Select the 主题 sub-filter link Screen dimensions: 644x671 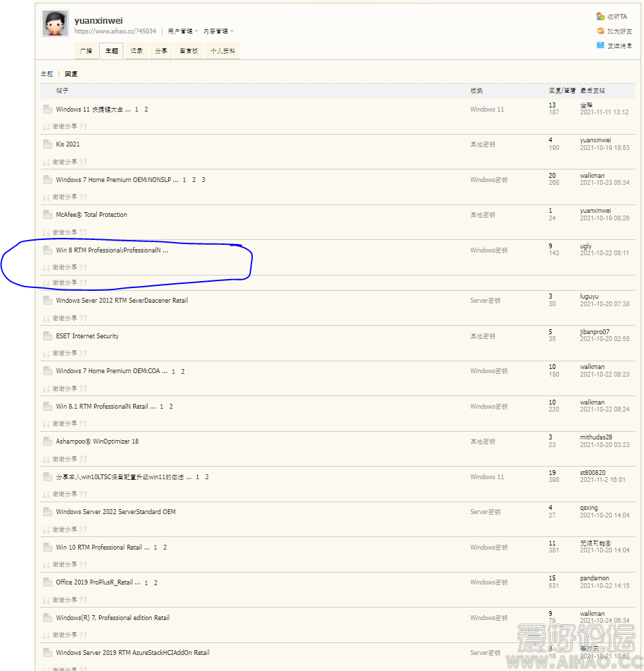47,74
